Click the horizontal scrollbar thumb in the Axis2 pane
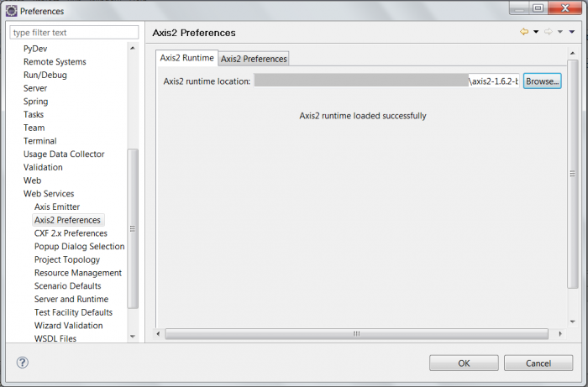The height and width of the screenshot is (387, 588). (355, 333)
